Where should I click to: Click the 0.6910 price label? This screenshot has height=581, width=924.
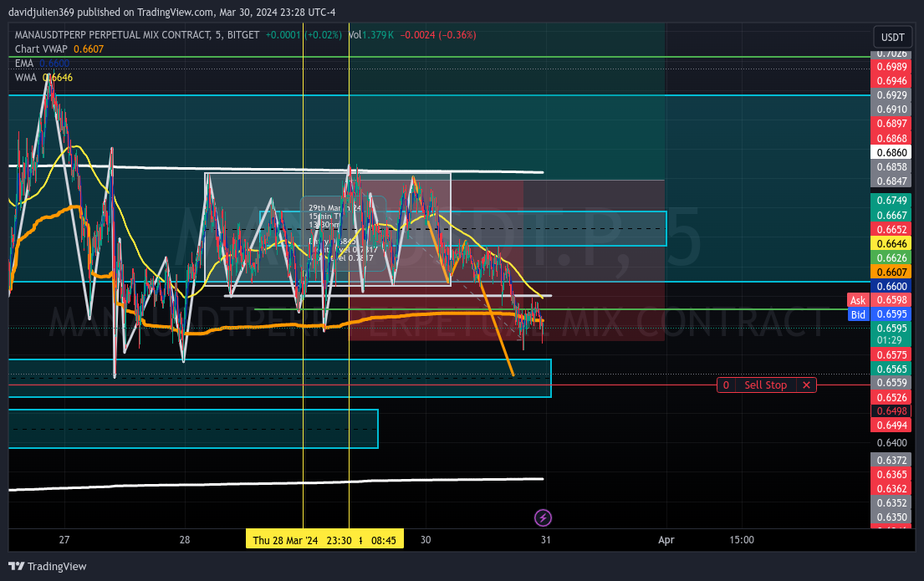891,109
